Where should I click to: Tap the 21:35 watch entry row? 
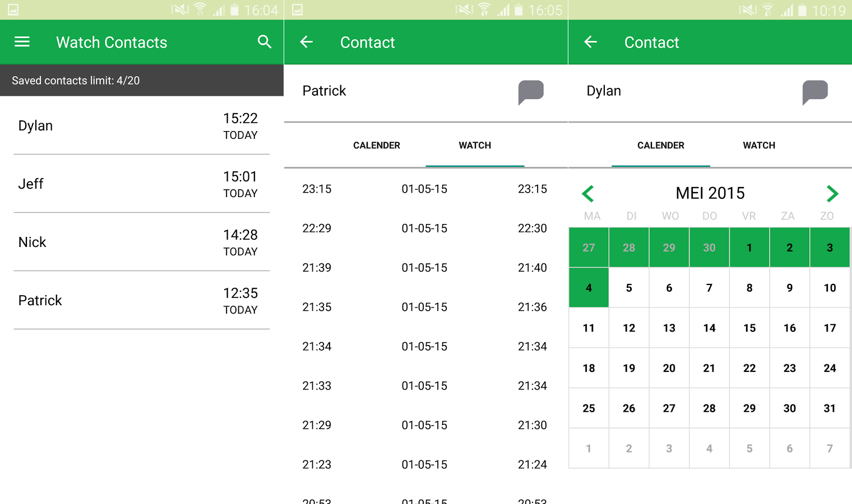click(x=425, y=307)
